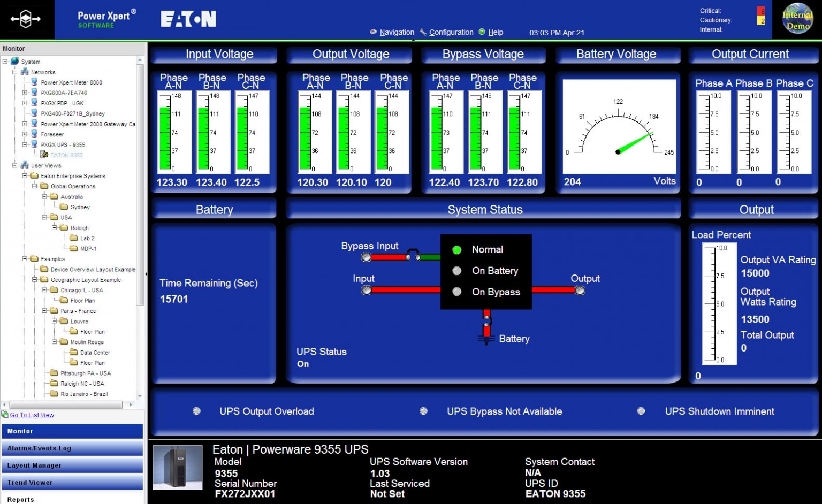Click the UPS Output Overload indicator
This screenshot has width=822, height=504.
click(x=196, y=411)
